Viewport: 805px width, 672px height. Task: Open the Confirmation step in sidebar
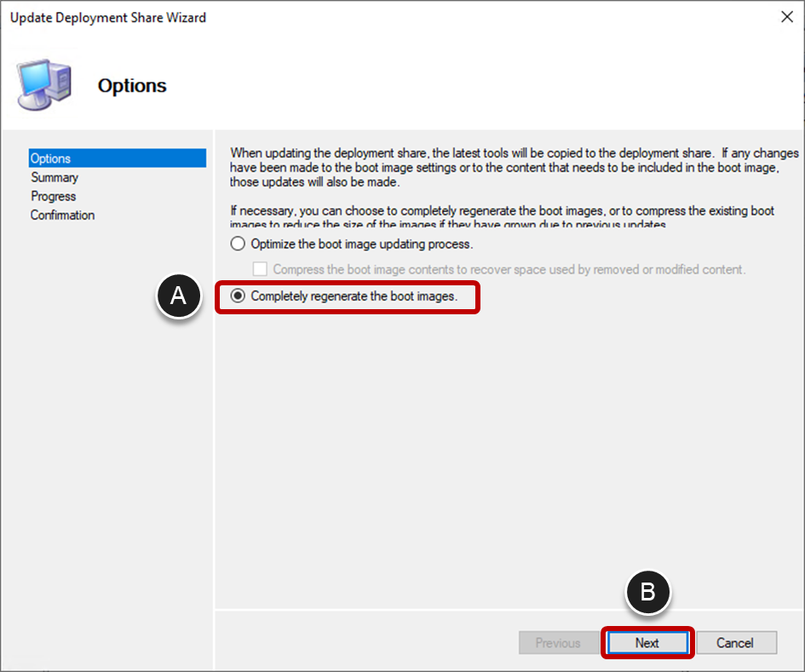coord(62,215)
